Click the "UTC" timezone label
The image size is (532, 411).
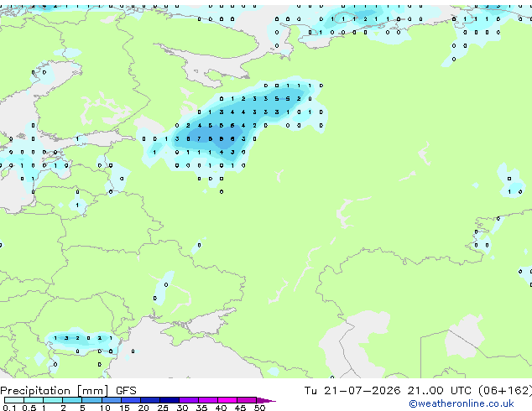(x=461, y=391)
